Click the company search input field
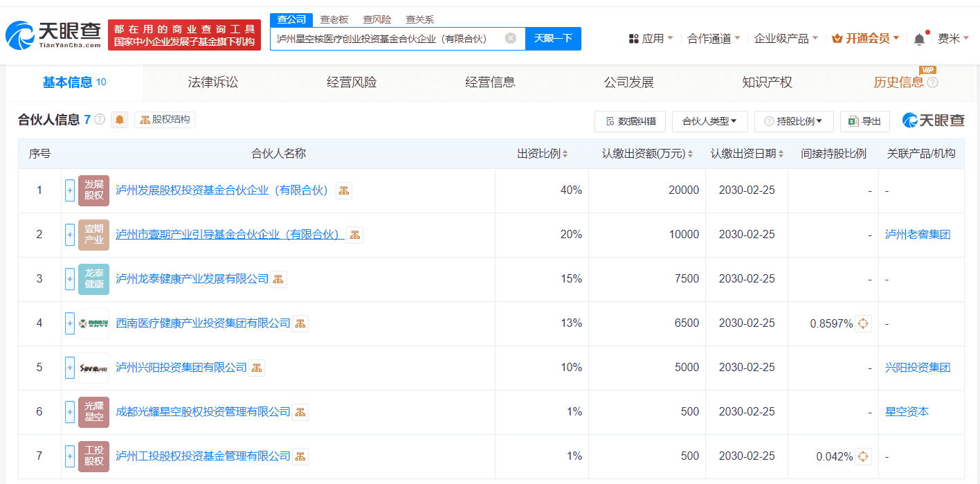Viewport: 980px width, 484px height. [x=388, y=39]
